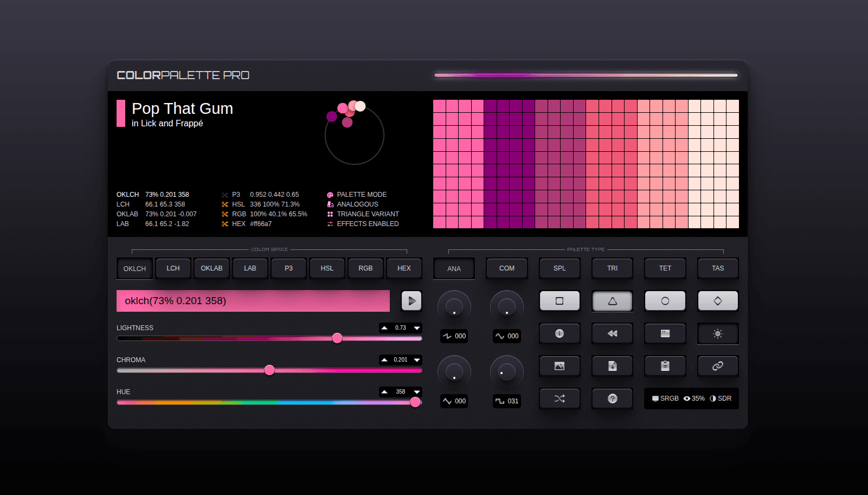
Task: Select the rewind history icon
Action: [612, 333]
